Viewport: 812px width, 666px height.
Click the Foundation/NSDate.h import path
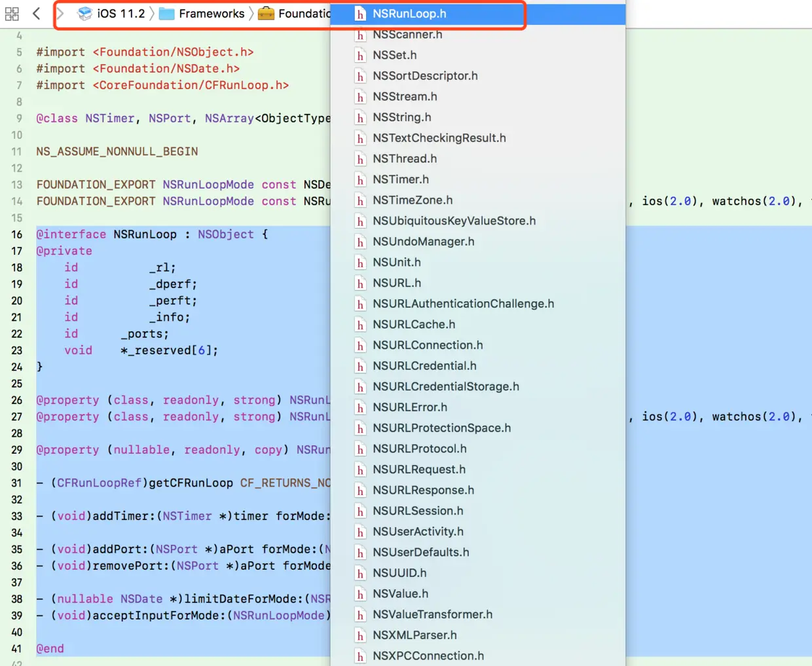(x=166, y=69)
